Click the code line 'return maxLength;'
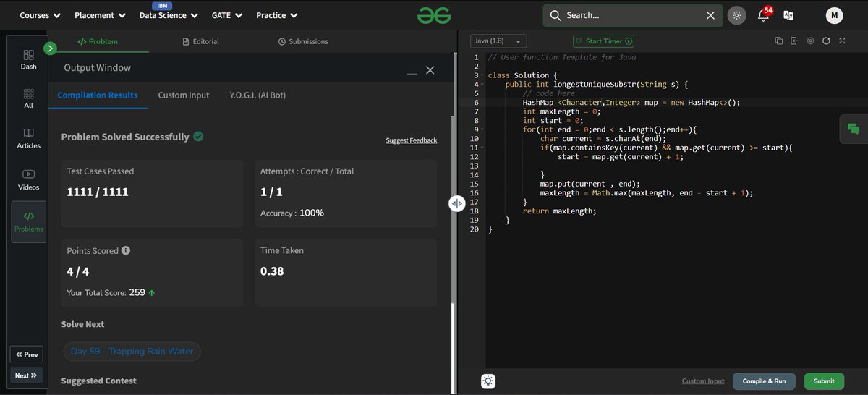 pos(559,211)
